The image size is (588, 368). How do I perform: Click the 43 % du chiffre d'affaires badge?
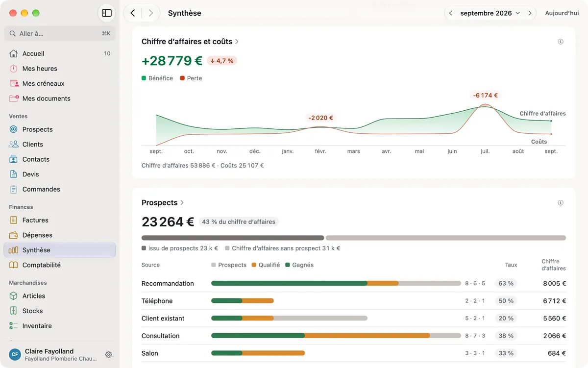[239, 222]
